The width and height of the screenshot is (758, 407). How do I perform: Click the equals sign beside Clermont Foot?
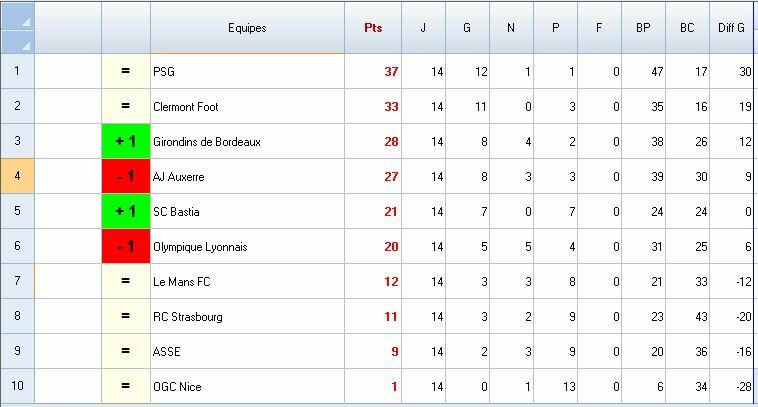[126, 107]
